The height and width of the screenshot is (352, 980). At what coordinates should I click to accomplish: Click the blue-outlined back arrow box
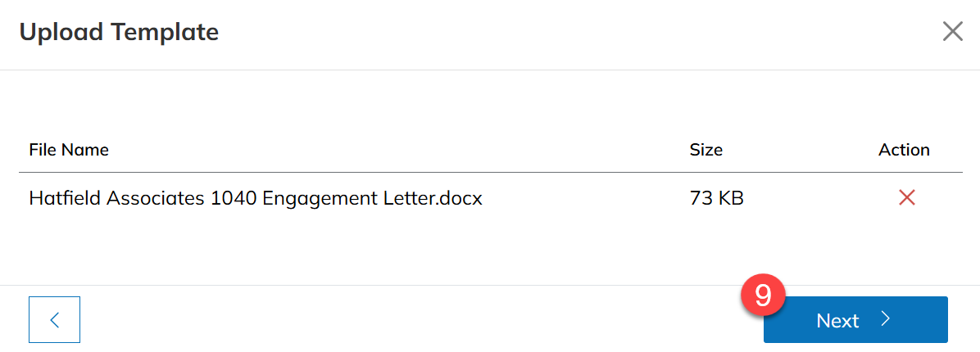(54, 319)
